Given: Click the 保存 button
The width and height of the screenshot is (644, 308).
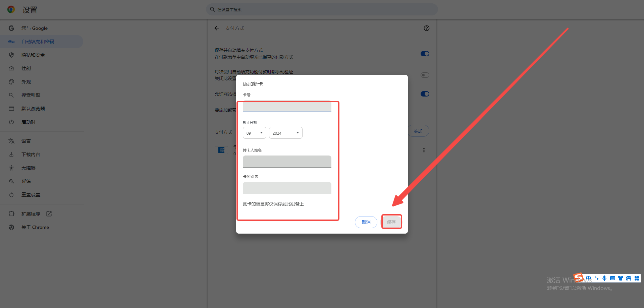Looking at the screenshot, I should pyautogui.click(x=391, y=222).
